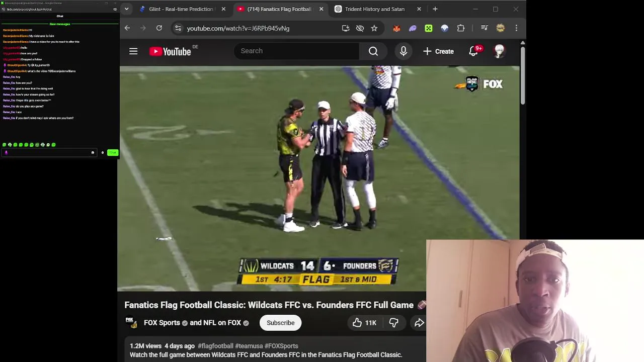This screenshot has height=362, width=644.
Task: Open Chrome profile avatar
Action: (500, 28)
